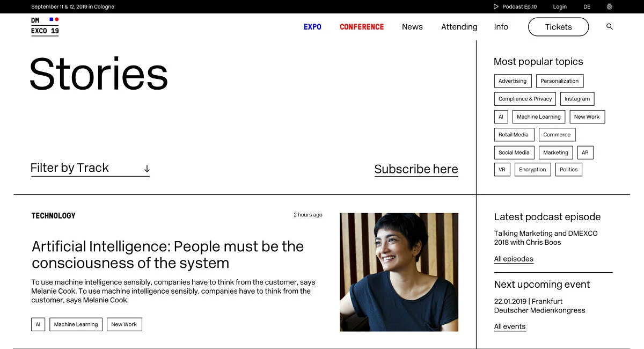
Task: Click the fingerprint icon in top bar
Action: pos(609,6)
